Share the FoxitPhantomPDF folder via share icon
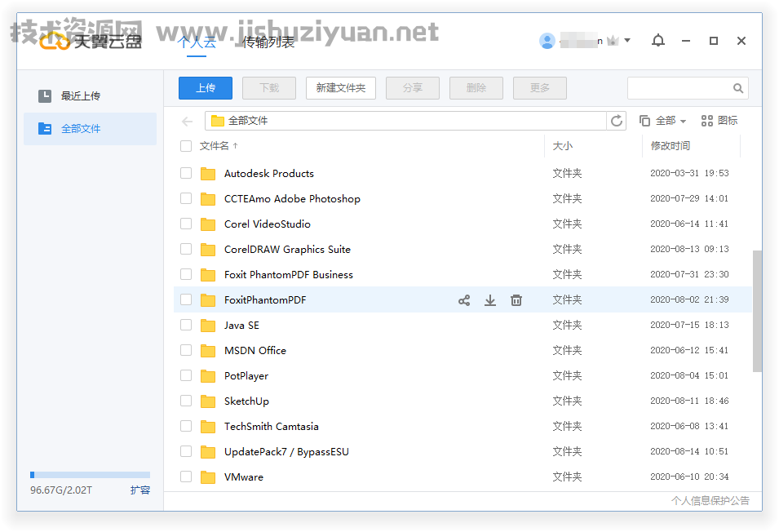This screenshot has height=532, width=779. [x=464, y=300]
